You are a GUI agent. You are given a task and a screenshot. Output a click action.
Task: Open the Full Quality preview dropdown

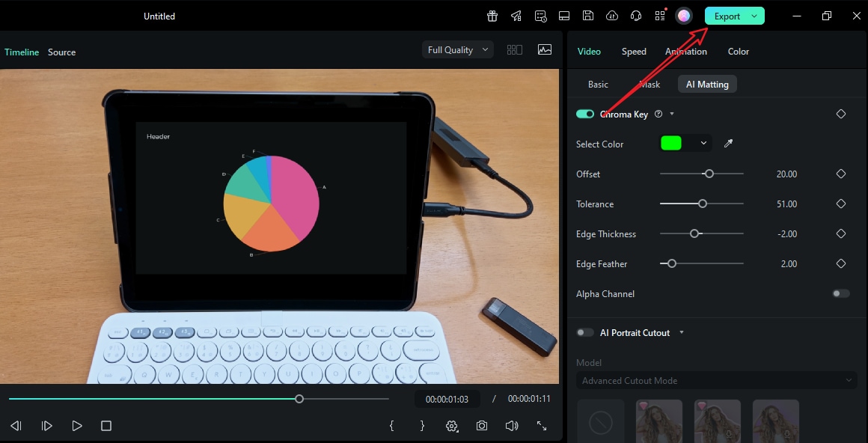pyautogui.click(x=457, y=49)
